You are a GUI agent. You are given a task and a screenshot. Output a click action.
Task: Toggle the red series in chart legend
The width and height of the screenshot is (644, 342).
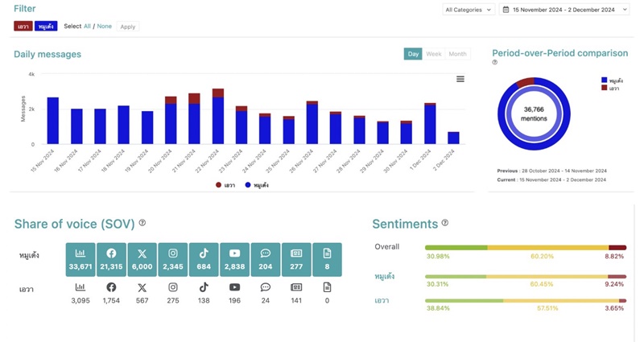[x=225, y=185]
